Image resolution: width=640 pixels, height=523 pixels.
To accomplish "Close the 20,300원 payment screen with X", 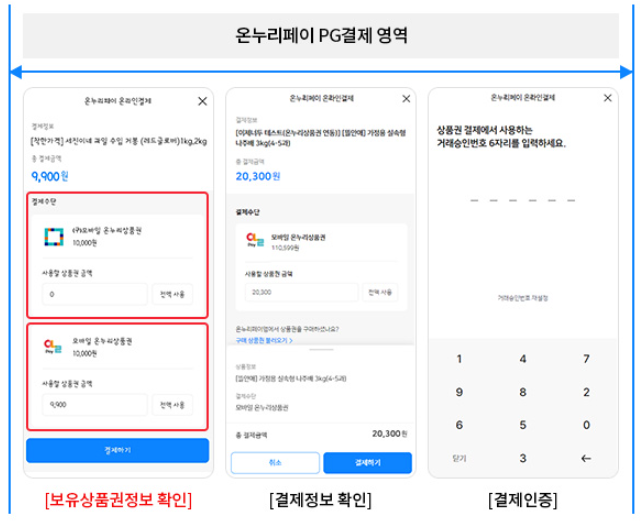I will pos(406,99).
